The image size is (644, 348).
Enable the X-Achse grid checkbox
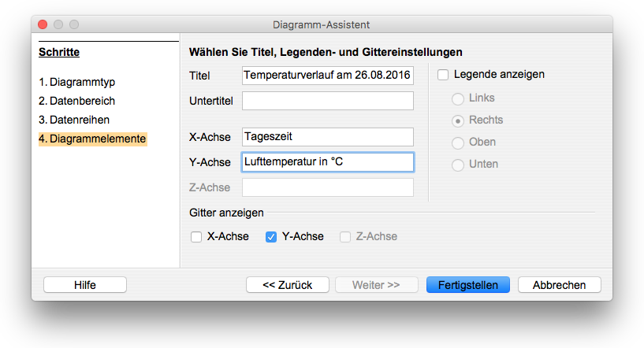pos(196,236)
